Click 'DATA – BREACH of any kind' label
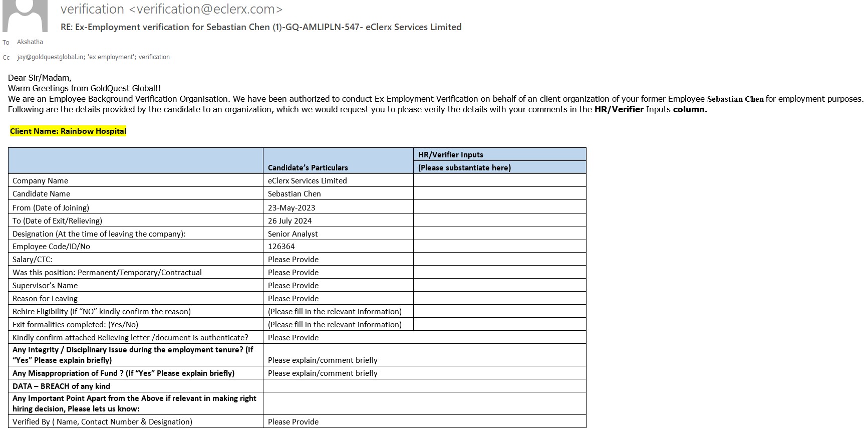Viewport: 868px width, 433px height. coord(62,386)
